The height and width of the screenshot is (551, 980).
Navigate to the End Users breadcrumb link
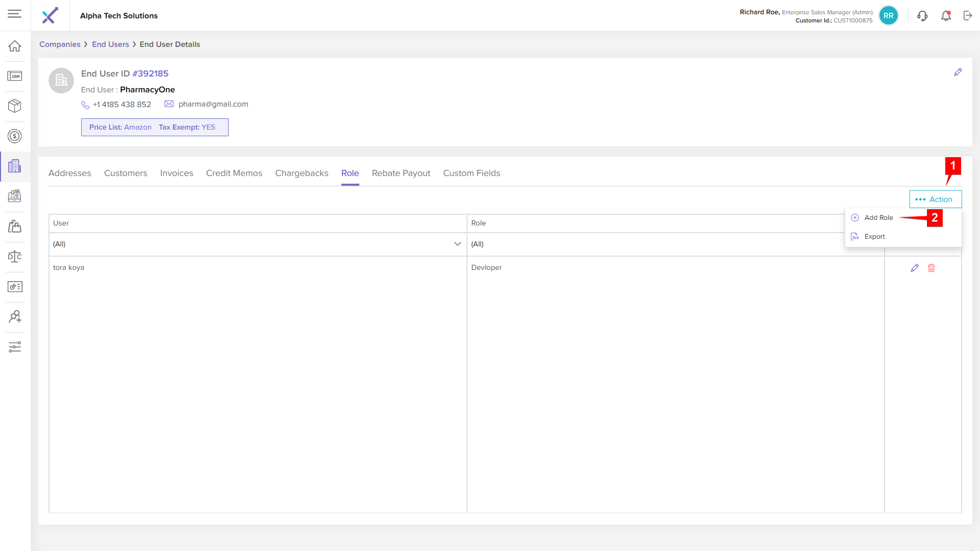tap(110, 44)
